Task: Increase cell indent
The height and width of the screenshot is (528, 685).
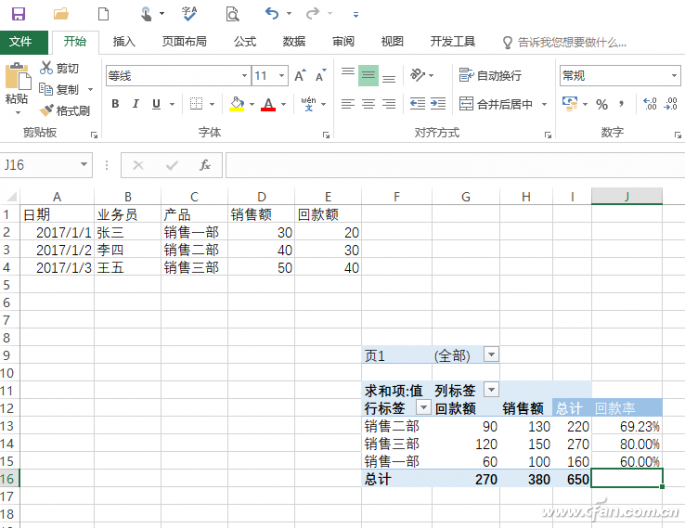Action: [438, 104]
